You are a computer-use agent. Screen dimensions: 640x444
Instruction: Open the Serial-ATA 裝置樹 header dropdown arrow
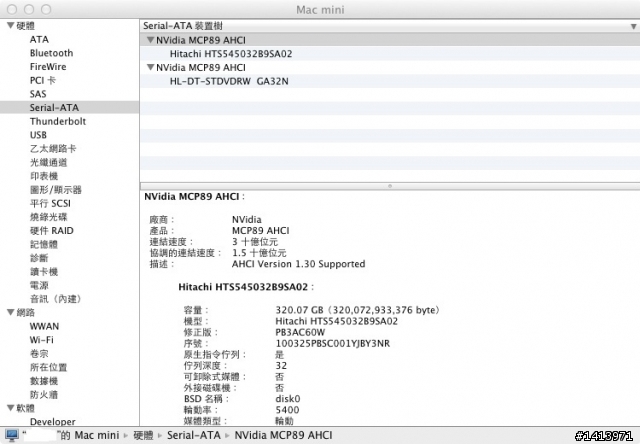(x=633, y=26)
